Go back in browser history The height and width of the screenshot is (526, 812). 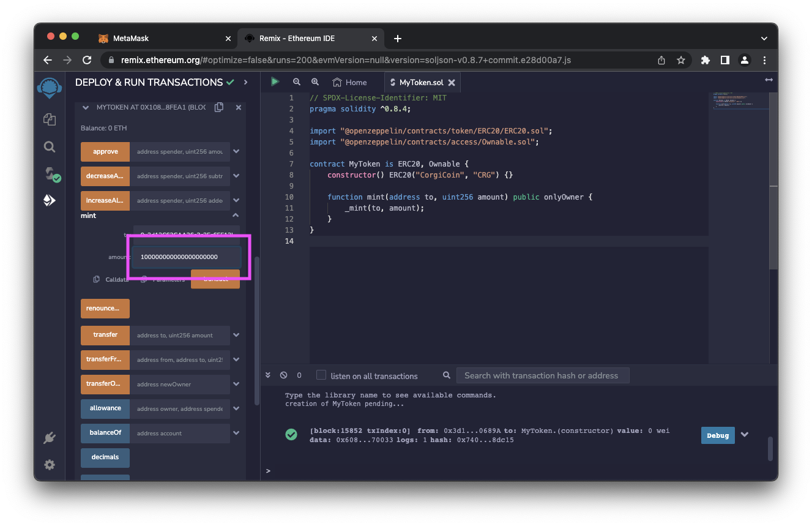(x=48, y=60)
